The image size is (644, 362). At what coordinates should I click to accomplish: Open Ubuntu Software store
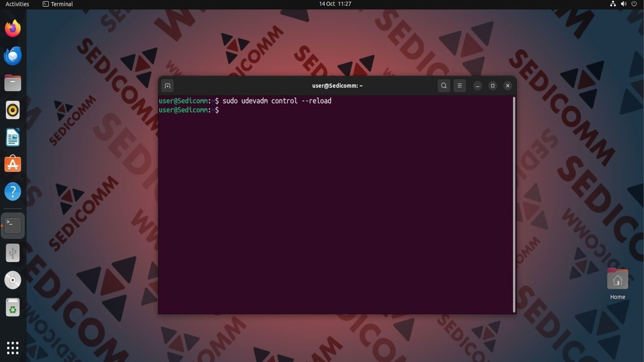13,164
